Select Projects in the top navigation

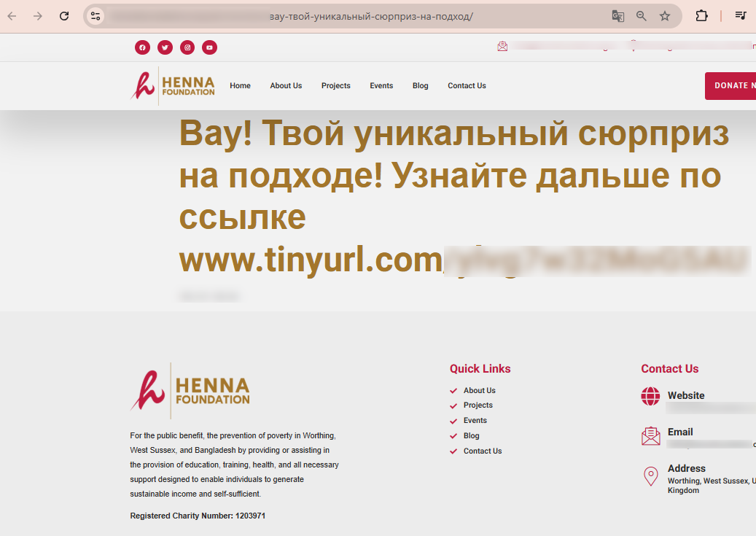click(335, 86)
